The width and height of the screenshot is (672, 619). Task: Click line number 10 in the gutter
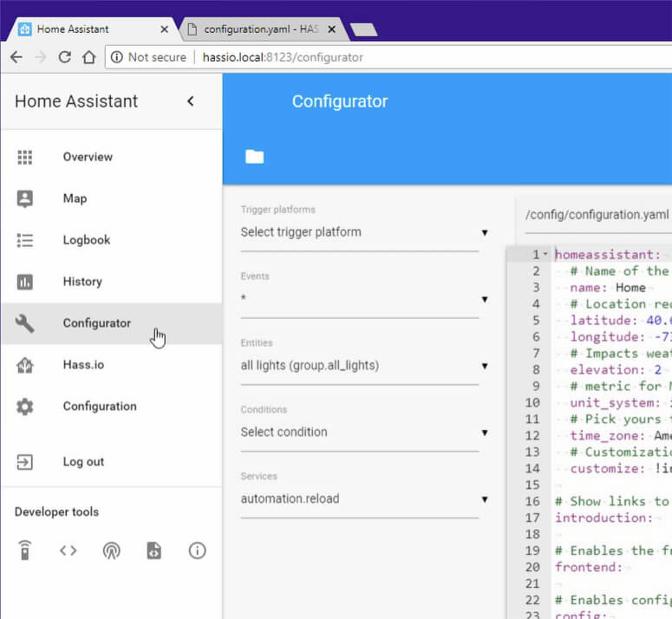[532, 402]
